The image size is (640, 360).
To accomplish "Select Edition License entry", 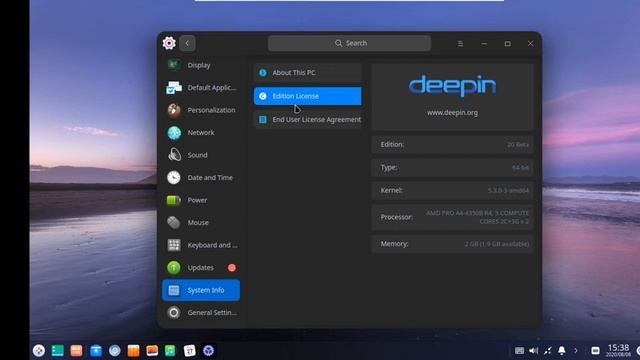I will (x=307, y=96).
